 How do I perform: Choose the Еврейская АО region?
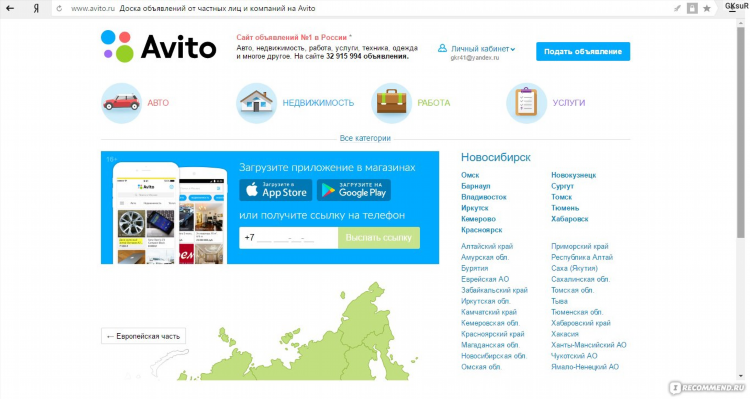[x=485, y=279]
